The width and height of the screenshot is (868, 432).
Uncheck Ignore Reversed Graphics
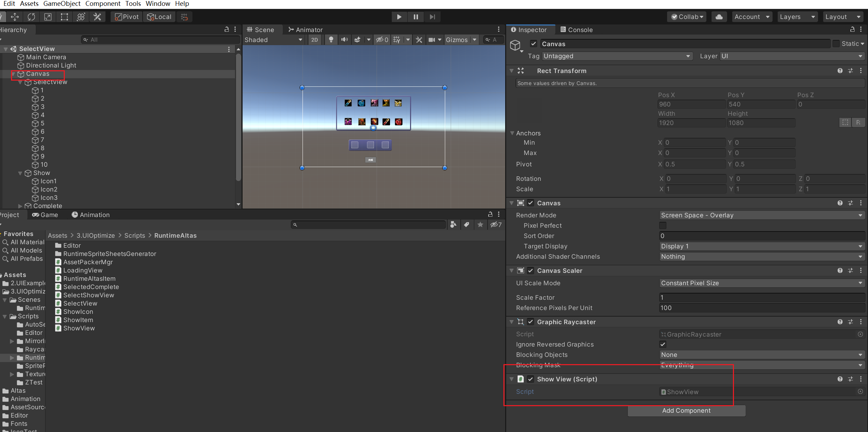[x=663, y=344]
